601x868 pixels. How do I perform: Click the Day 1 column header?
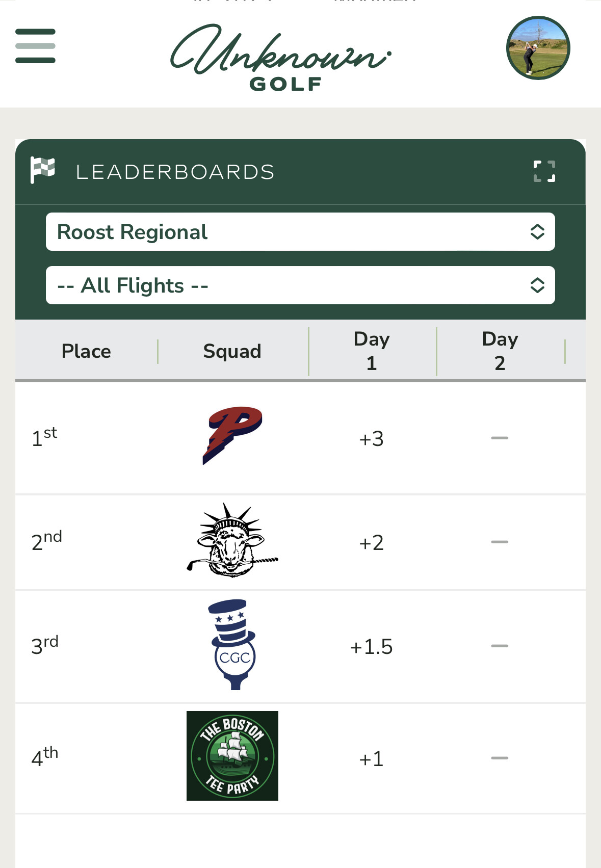(372, 351)
